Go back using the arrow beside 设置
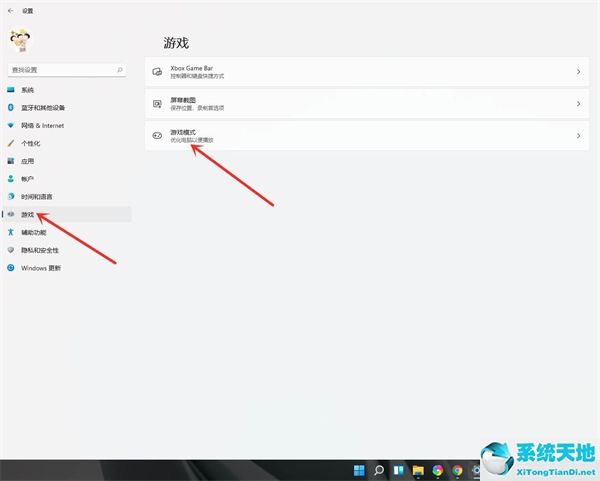This screenshot has height=481, width=600. coord(10,11)
